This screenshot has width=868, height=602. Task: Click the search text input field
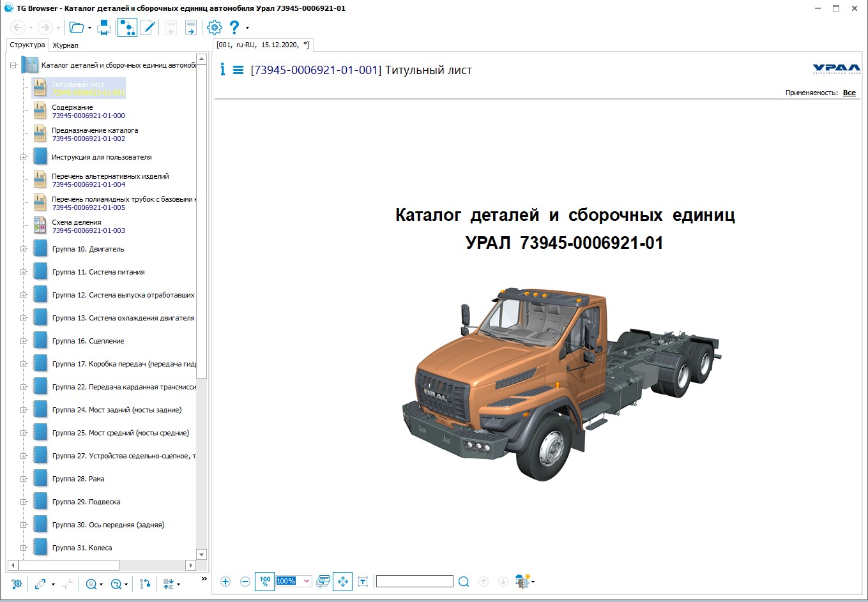[415, 582]
